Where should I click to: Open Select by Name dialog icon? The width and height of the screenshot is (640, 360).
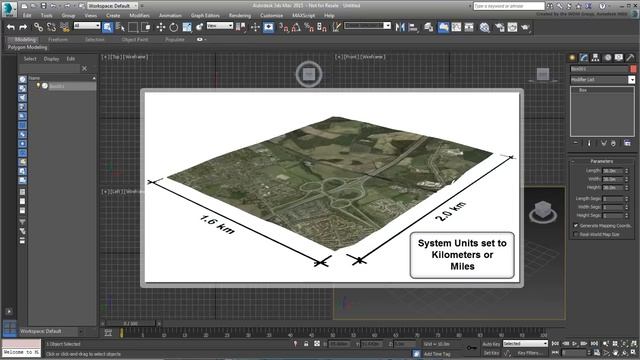tap(120, 27)
